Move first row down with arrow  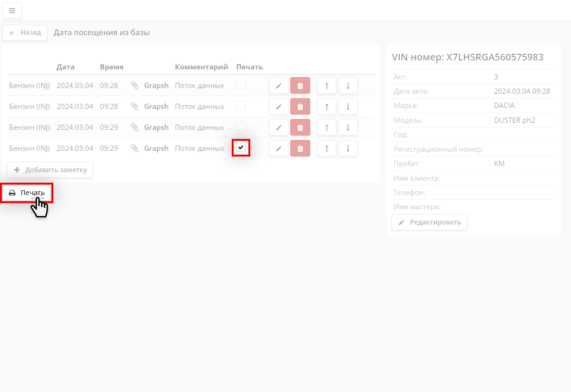pos(348,86)
